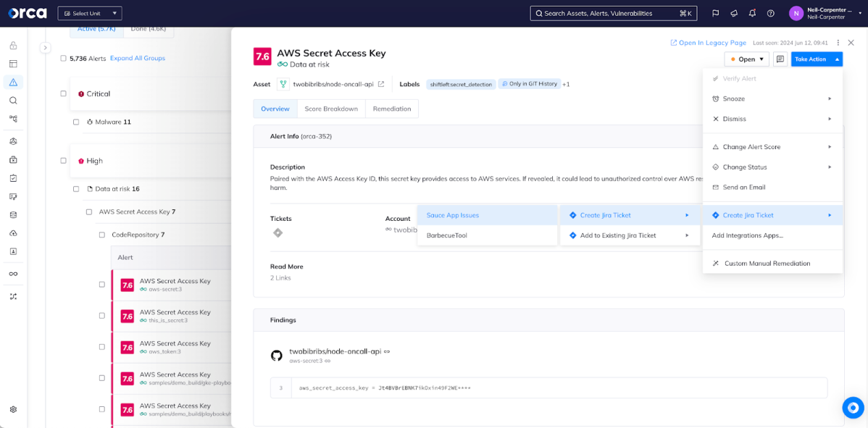The image size is (868, 428).
Task: Click Expand All Groups link
Action: point(138,58)
